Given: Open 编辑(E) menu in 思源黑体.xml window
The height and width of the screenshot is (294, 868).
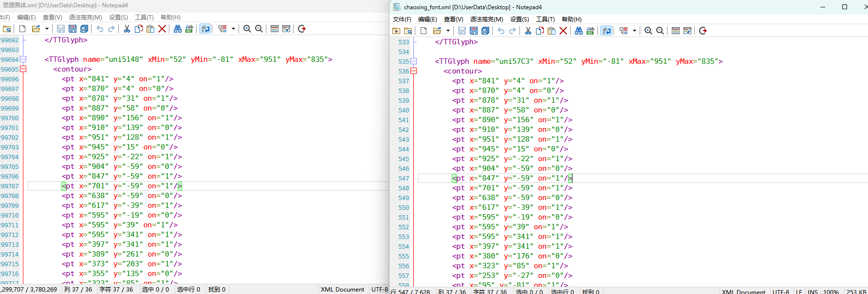Looking at the screenshot, I should click(26, 18).
